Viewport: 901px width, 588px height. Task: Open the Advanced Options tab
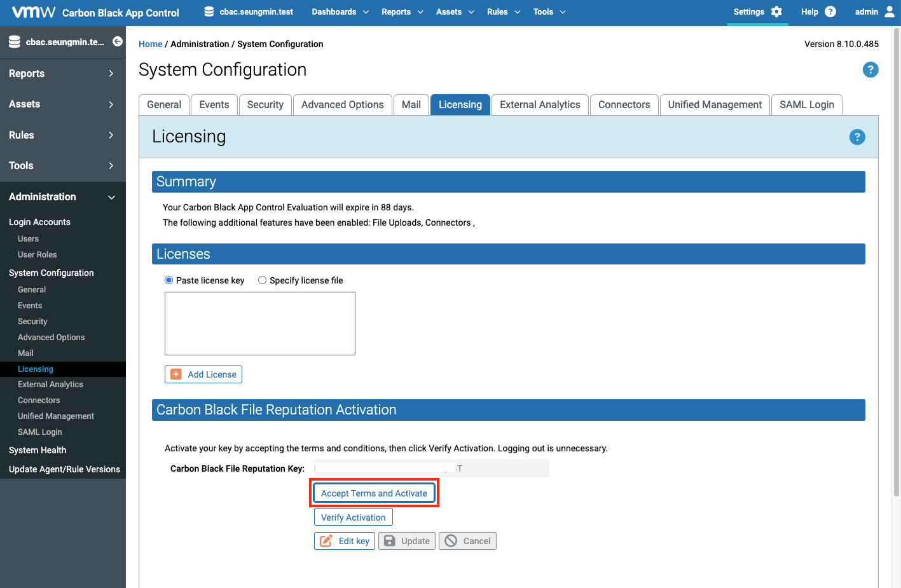click(x=342, y=105)
